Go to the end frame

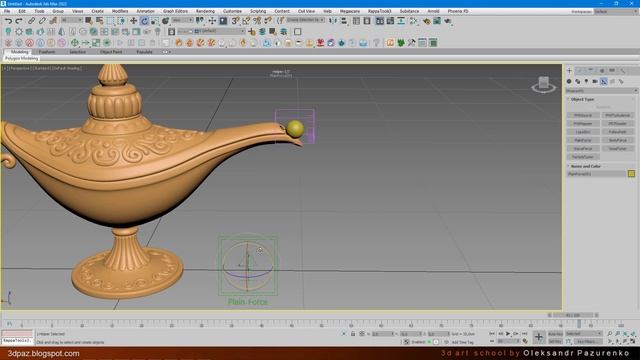[x=524, y=334]
